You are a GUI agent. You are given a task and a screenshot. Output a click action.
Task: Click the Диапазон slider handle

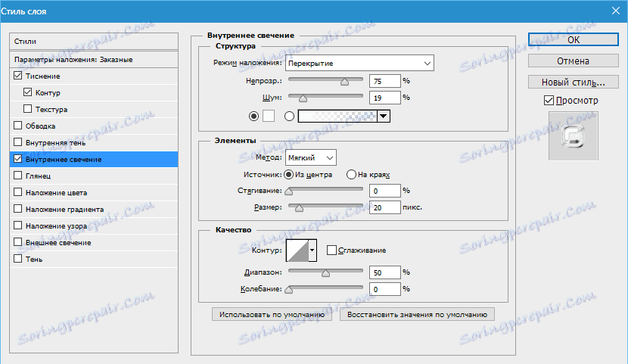pos(325,273)
